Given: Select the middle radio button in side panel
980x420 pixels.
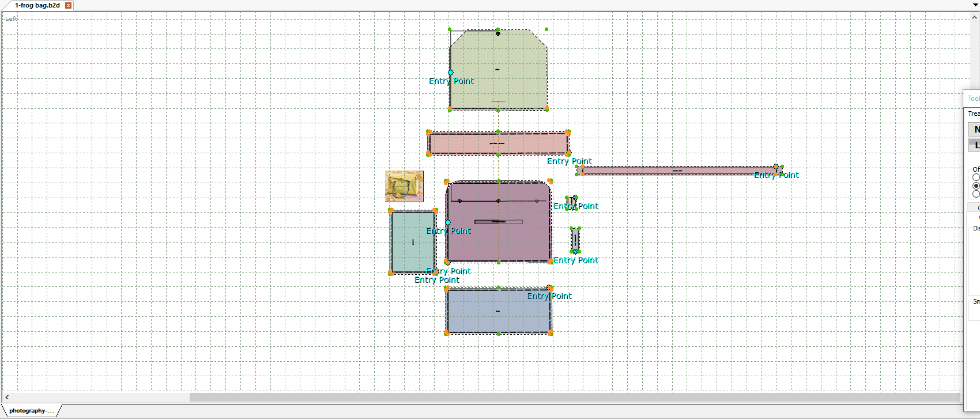Looking at the screenshot, I should click(976, 186).
